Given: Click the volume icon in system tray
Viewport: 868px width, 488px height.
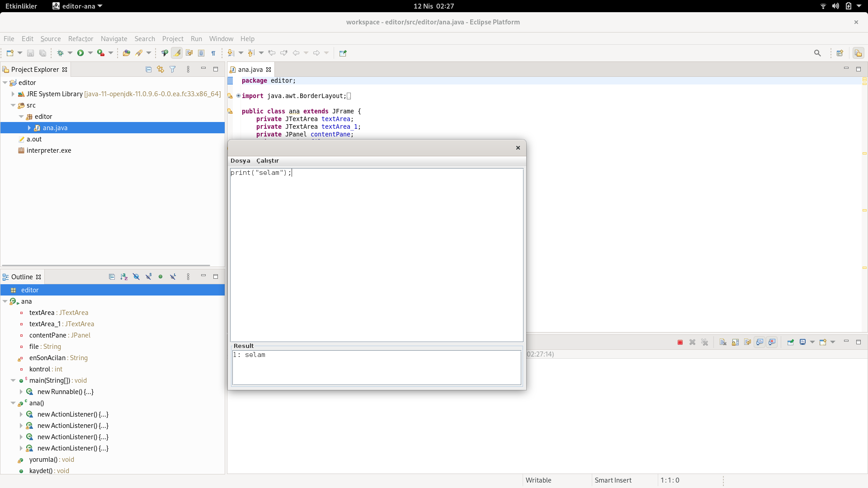Looking at the screenshot, I should point(835,6).
